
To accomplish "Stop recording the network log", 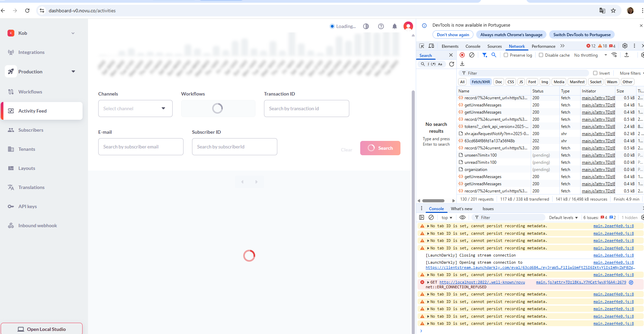I will [x=462, y=55].
